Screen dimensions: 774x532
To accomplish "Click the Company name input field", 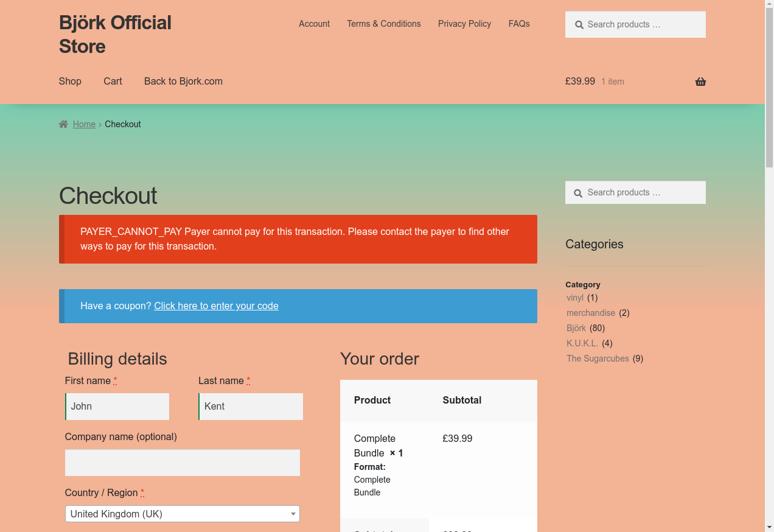I will click(183, 463).
